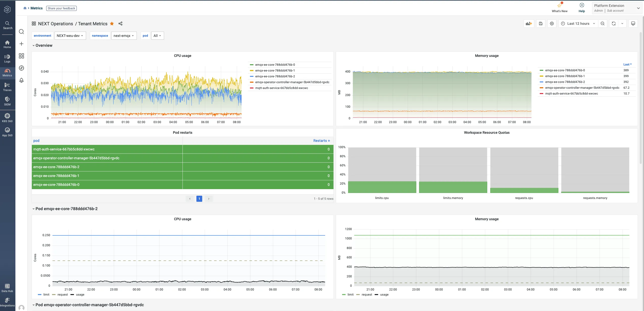Open the Traces sidebar menu item
The height and width of the screenshot is (311, 644).
coord(7,87)
